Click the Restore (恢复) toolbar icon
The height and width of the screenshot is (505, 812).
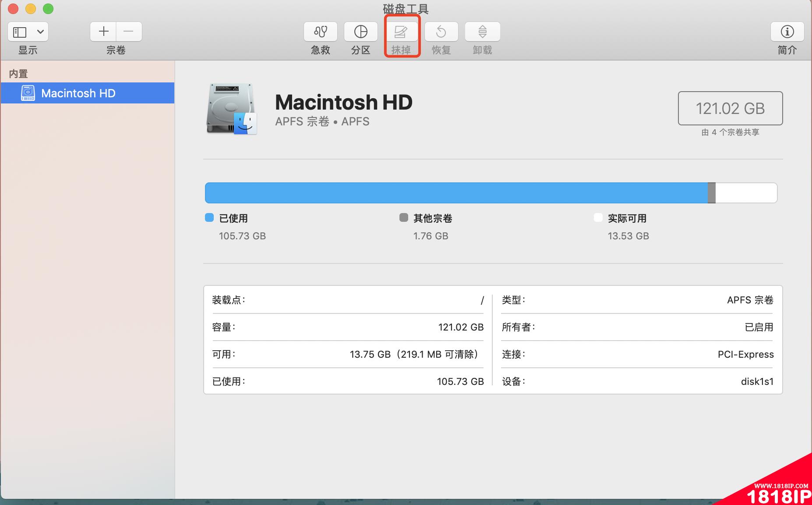point(441,32)
